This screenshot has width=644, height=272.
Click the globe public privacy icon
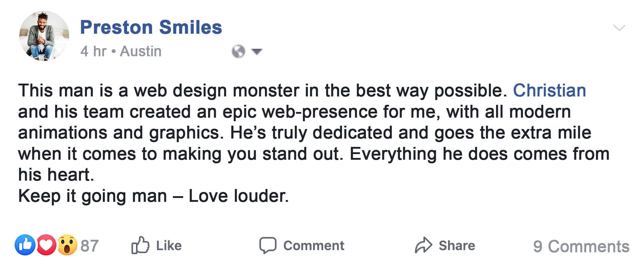click(238, 51)
